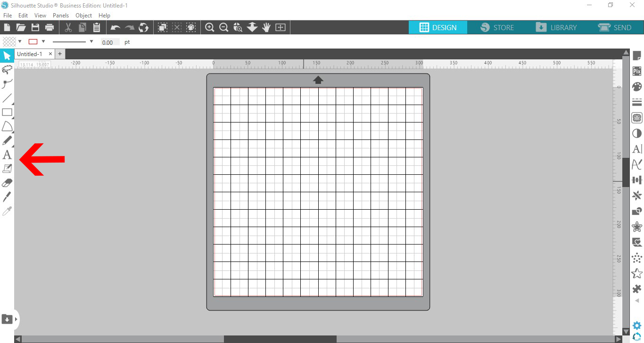Open the Fill color palette panel
This screenshot has height=343, width=644.
(637, 87)
